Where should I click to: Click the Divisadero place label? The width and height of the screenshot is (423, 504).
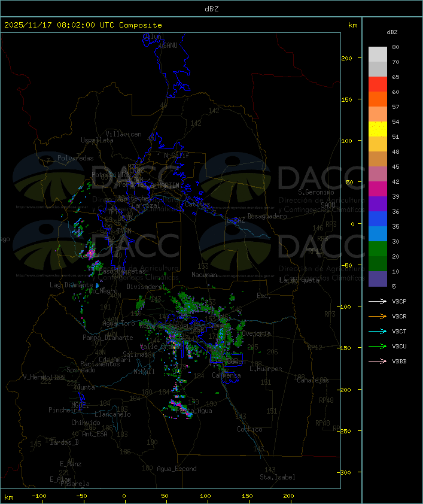[x=145, y=286]
